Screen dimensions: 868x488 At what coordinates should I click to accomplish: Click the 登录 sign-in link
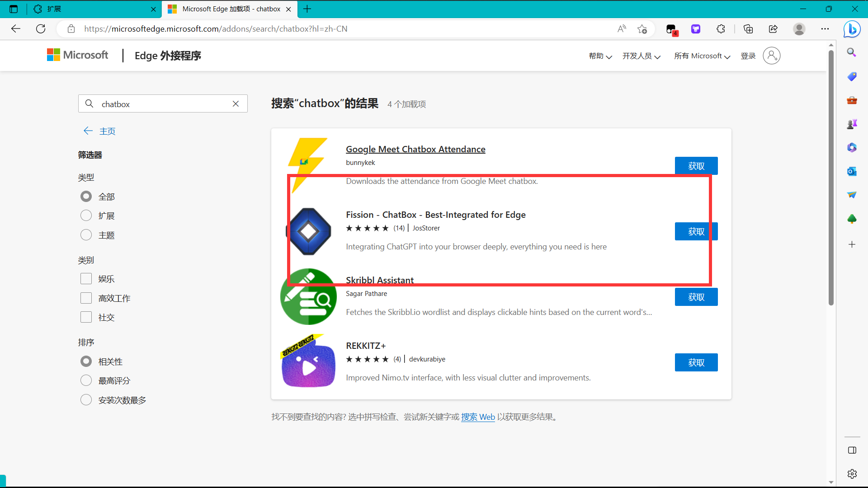[748, 56]
